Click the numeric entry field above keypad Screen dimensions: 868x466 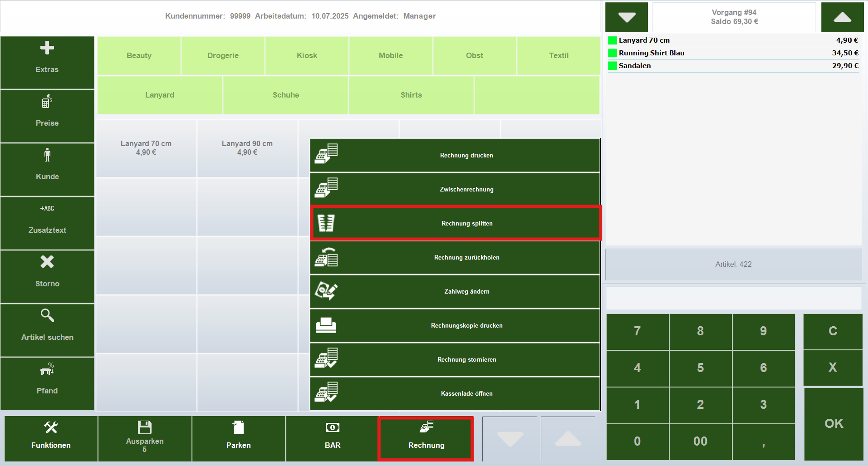click(x=733, y=298)
